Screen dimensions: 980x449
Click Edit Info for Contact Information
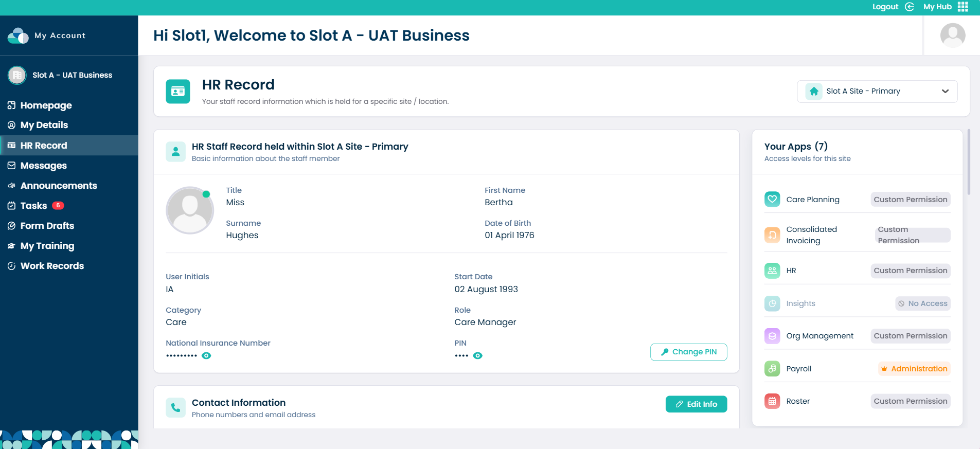pos(696,404)
